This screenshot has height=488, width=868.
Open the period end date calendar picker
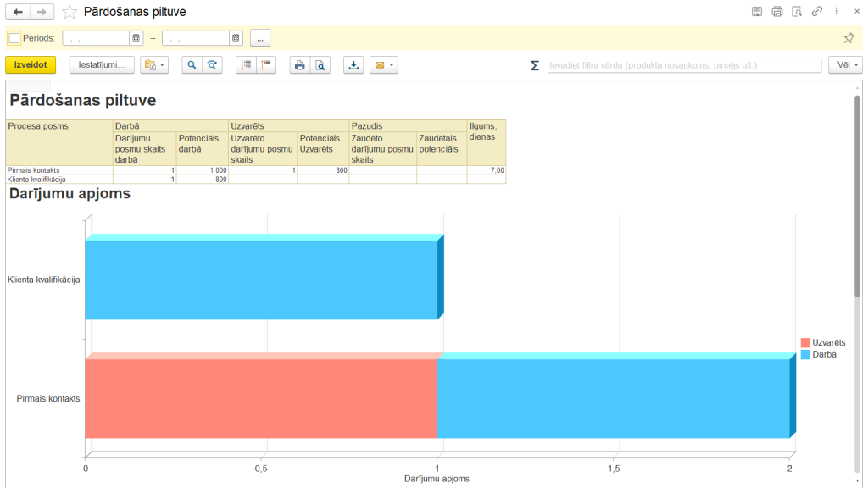pyautogui.click(x=236, y=38)
